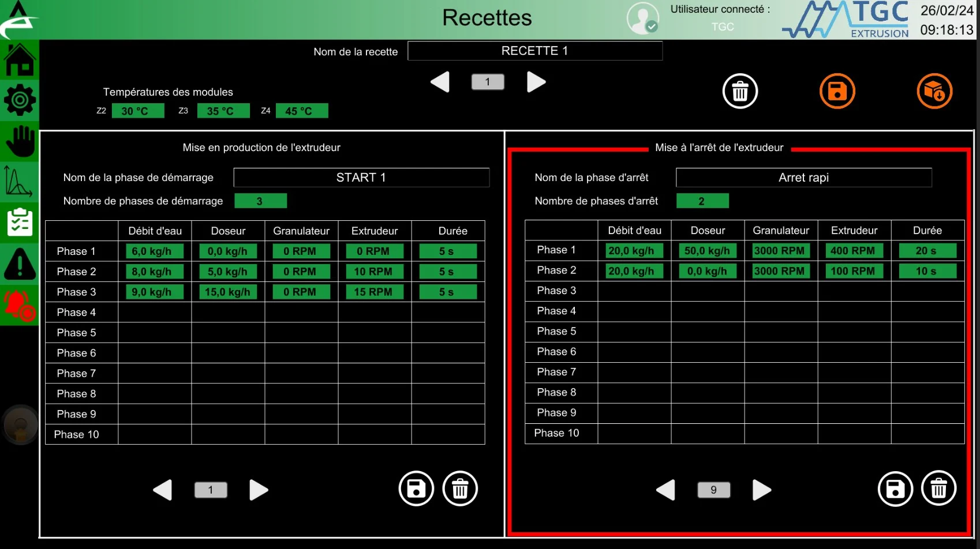Load recipe with orange package download icon
This screenshot has width=980, height=549.
click(934, 91)
